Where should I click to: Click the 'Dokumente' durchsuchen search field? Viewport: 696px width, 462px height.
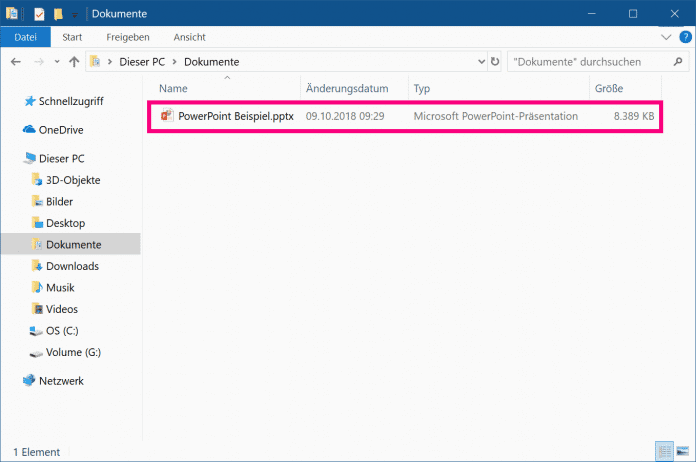tap(588, 62)
